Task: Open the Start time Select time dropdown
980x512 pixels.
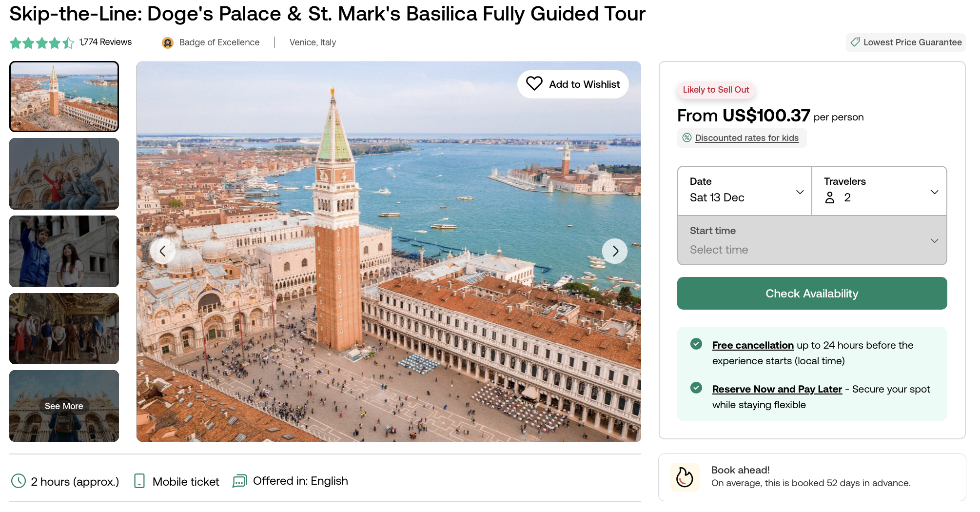Action: click(812, 240)
